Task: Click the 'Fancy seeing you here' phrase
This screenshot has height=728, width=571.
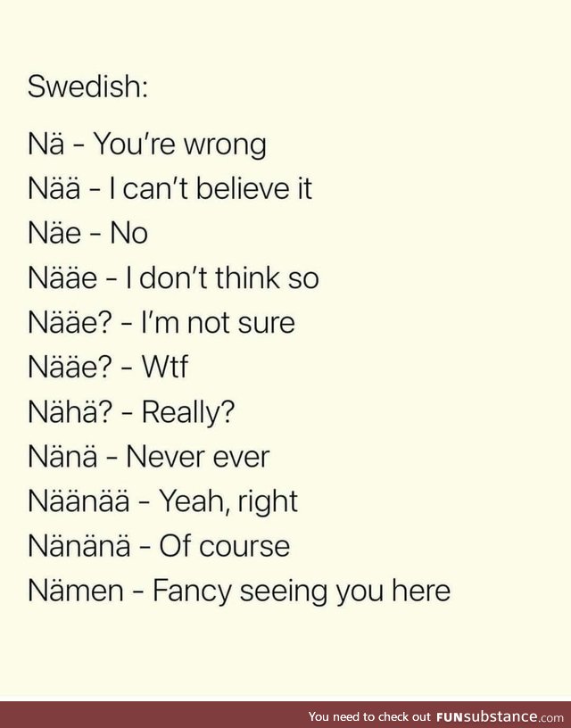Action: point(302,591)
